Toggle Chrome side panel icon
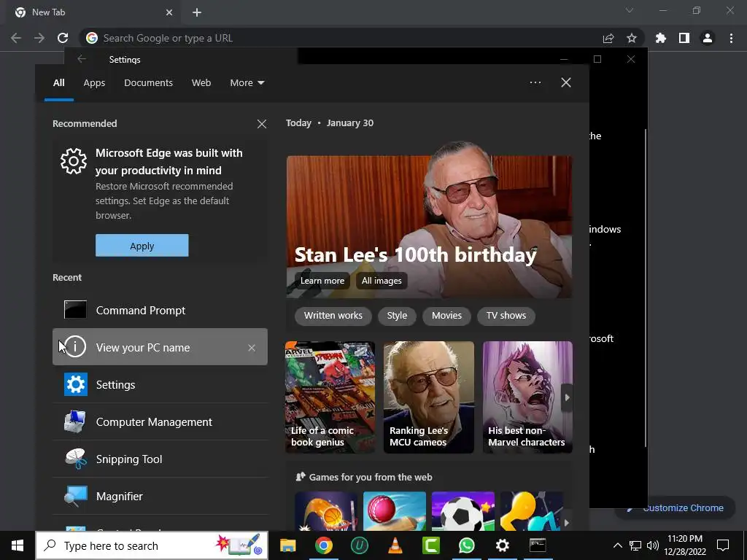This screenshot has height=560, width=747. coord(684,38)
